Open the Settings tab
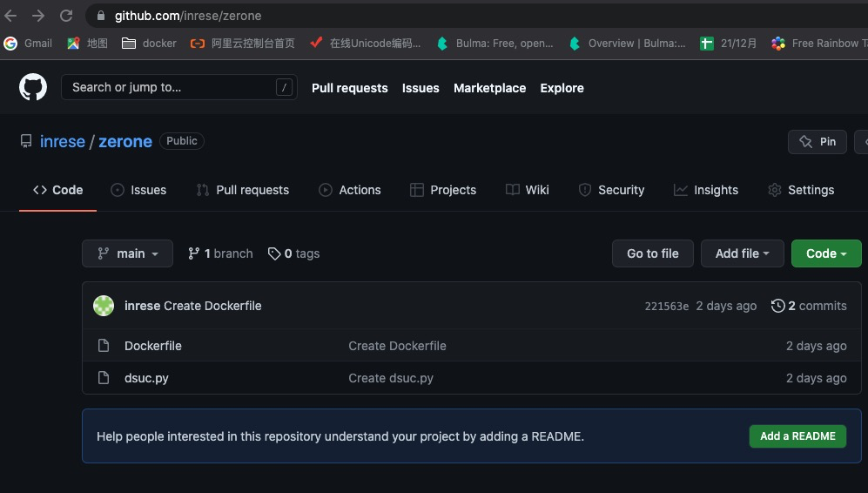 tap(800, 190)
